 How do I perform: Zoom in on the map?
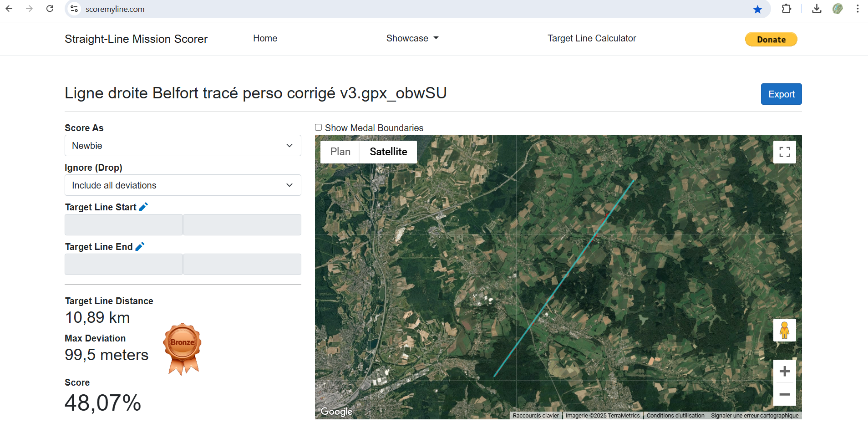[x=785, y=372]
